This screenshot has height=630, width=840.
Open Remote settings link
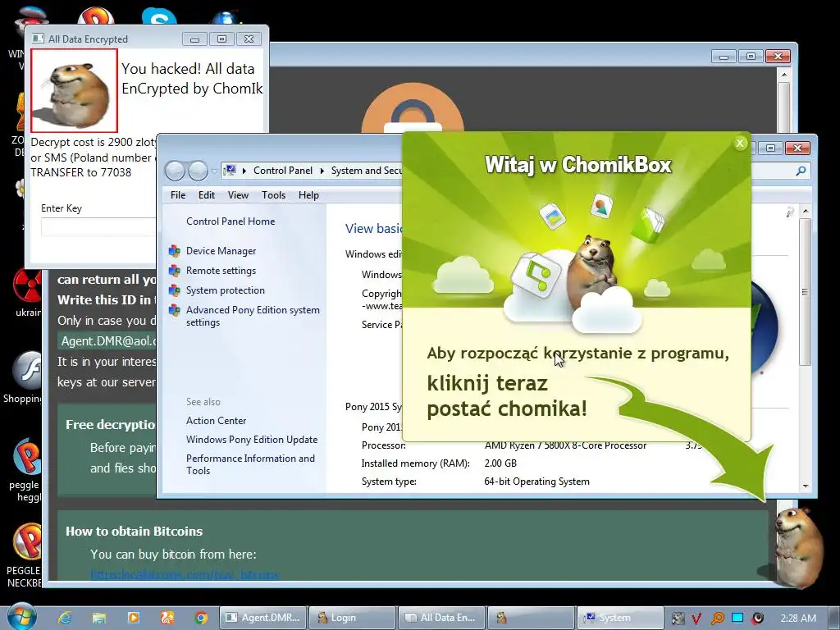click(221, 271)
